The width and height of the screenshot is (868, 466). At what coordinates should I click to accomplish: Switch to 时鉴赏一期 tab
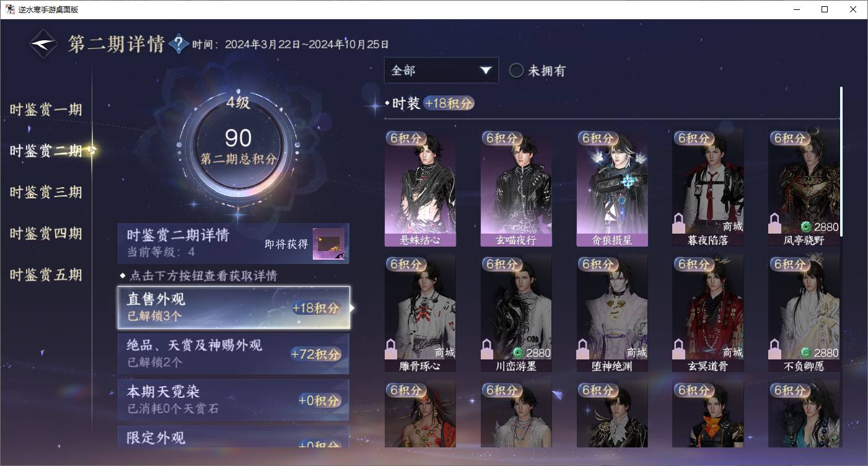click(46, 110)
